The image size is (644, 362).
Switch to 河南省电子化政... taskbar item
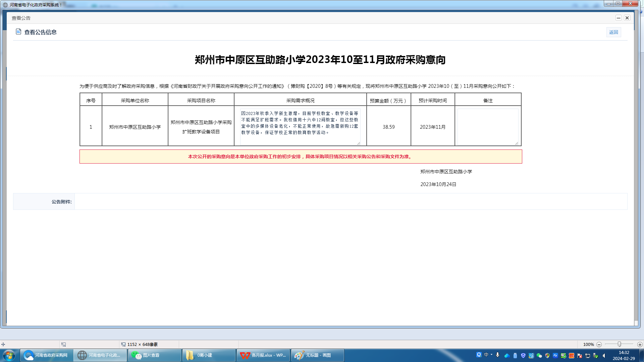pos(101,355)
